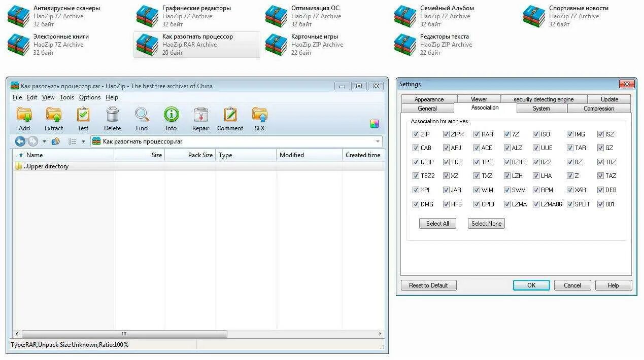
Task: Open Оптимизация ОС archive file
Action: click(303, 16)
